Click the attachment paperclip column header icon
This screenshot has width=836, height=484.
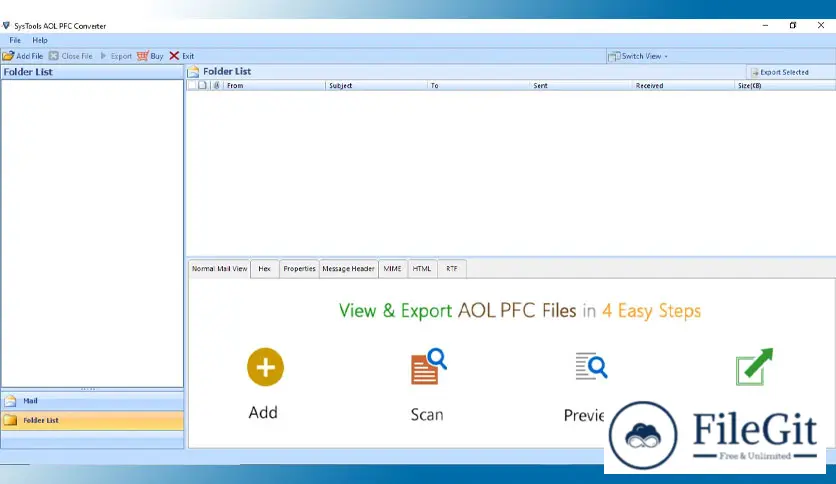click(x=216, y=85)
